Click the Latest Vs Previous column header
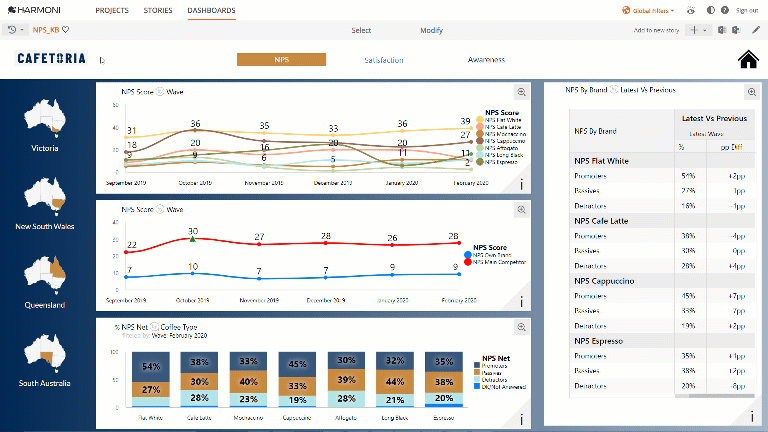Screen dimensions: 768x432 714,119
